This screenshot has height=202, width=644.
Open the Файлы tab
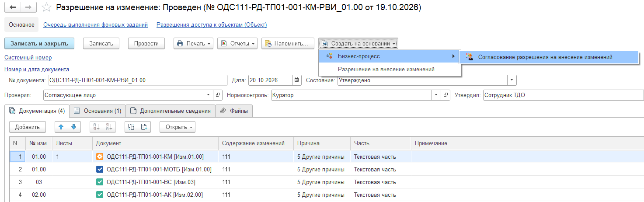234,111
